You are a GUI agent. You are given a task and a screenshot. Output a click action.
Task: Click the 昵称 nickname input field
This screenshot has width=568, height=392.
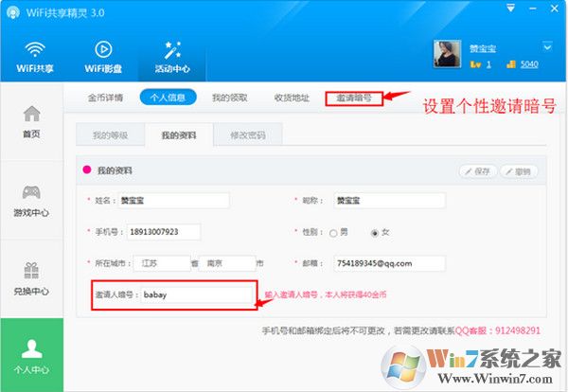[389, 201]
